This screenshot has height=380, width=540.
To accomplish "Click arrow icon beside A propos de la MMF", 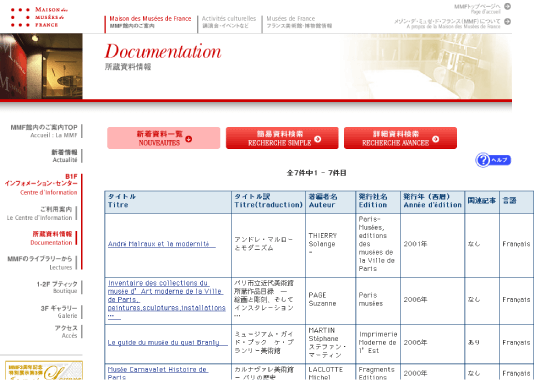I will coord(507,21).
